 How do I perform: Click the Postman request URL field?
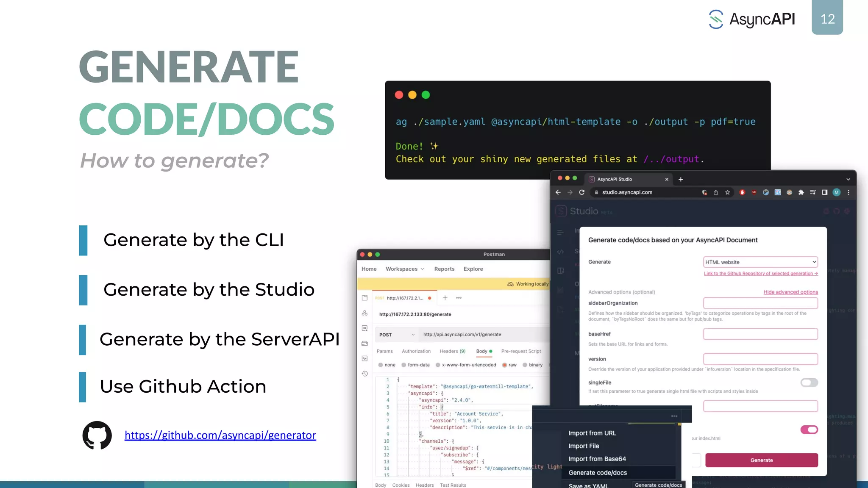(x=484, y=335)
